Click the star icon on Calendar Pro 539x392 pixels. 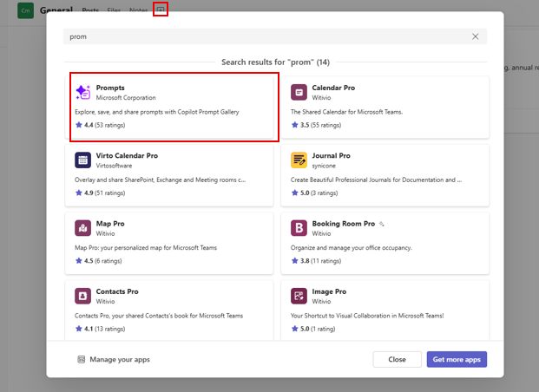(x=294, y=125)
